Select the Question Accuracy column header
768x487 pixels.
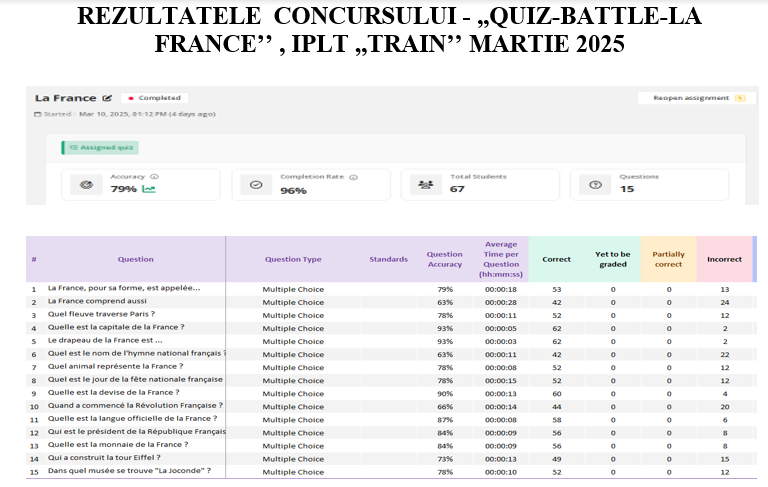445,259
